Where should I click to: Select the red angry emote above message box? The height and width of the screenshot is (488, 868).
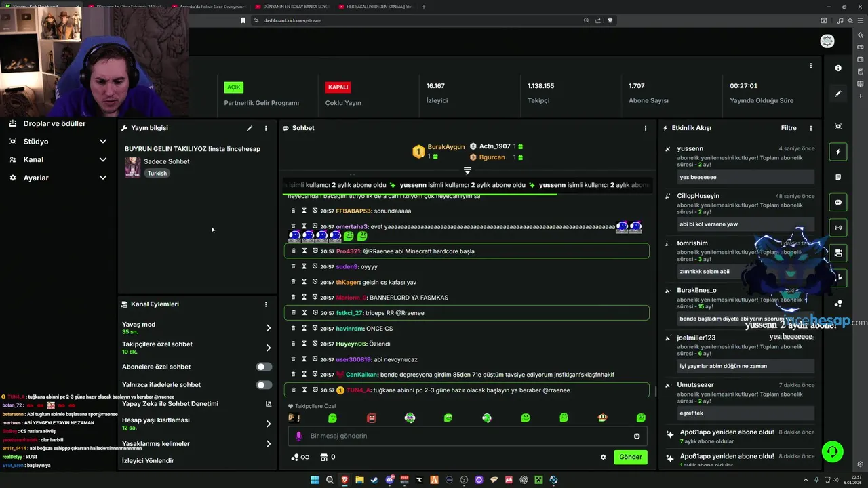click(x=371, y=418)
